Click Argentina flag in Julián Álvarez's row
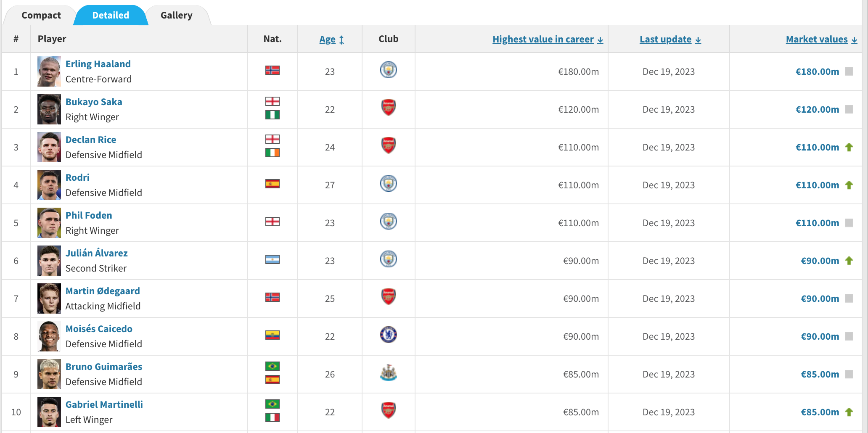The width and height of the screenshot is (868, 433). 273,259
